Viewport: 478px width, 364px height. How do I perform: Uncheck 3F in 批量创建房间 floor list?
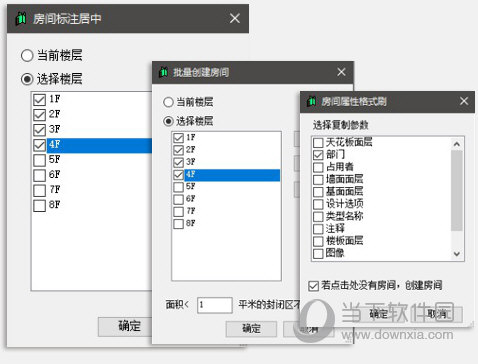[x=179, y=162]
